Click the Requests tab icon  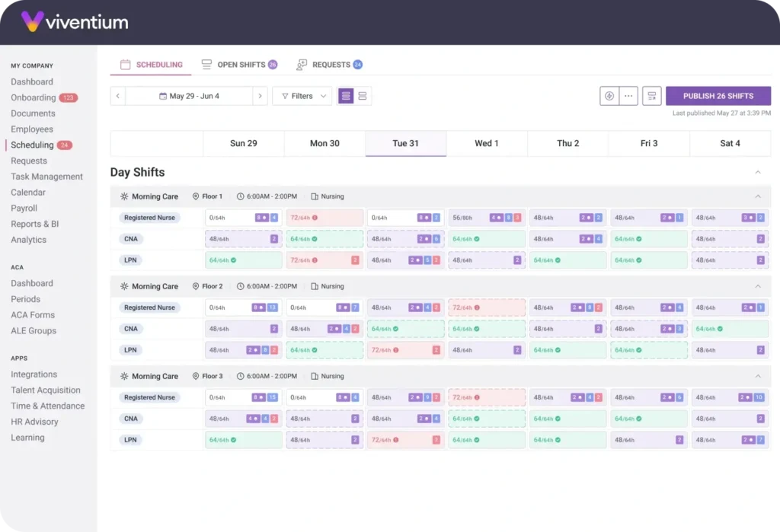pos(302,65)
